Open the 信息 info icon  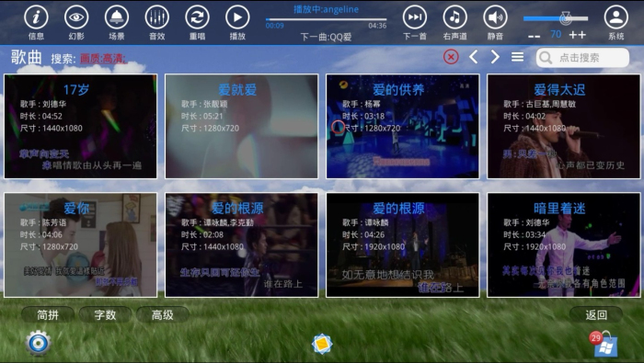pyautogui.click(x=36, y=17)
